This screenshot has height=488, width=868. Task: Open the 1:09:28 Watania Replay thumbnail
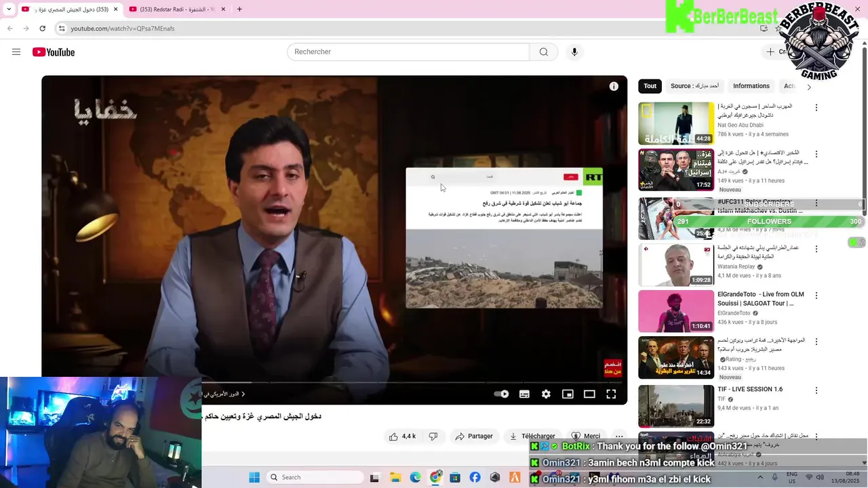tap(676, 265)
